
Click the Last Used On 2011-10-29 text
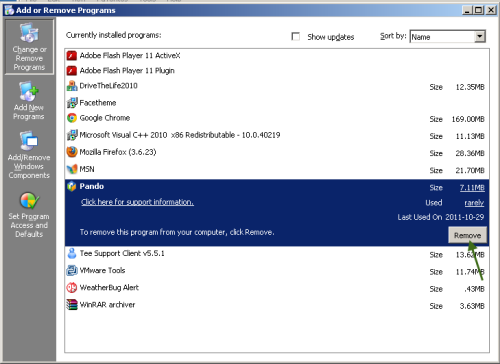tap(441, 217)
